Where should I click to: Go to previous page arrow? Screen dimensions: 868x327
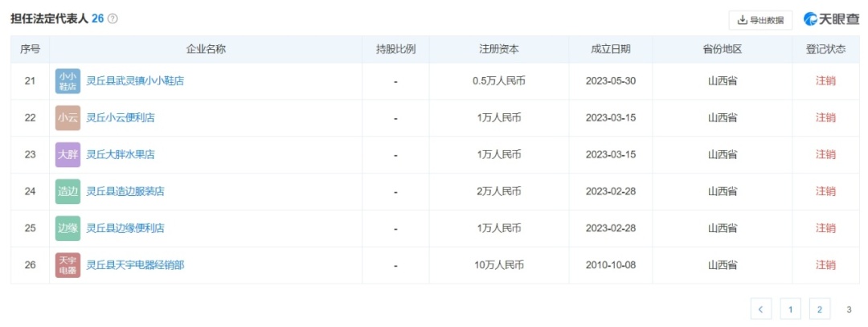(x=760, y=309)
